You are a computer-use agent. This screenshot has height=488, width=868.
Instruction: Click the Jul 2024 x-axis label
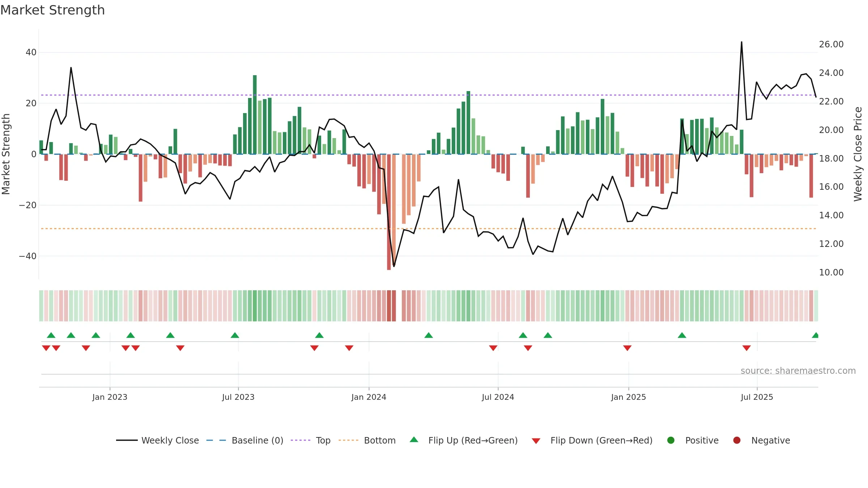click(x=498, y=397)
